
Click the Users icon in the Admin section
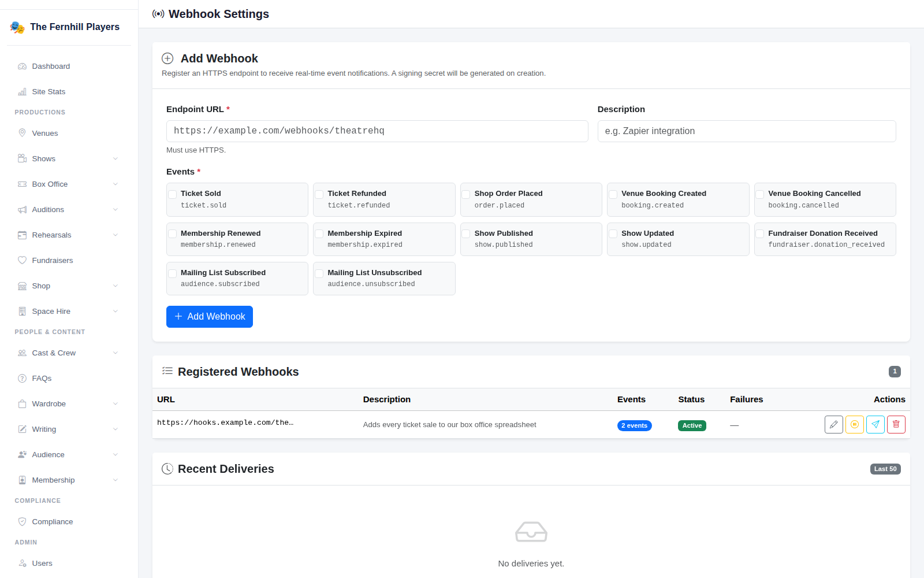(22, 564)
